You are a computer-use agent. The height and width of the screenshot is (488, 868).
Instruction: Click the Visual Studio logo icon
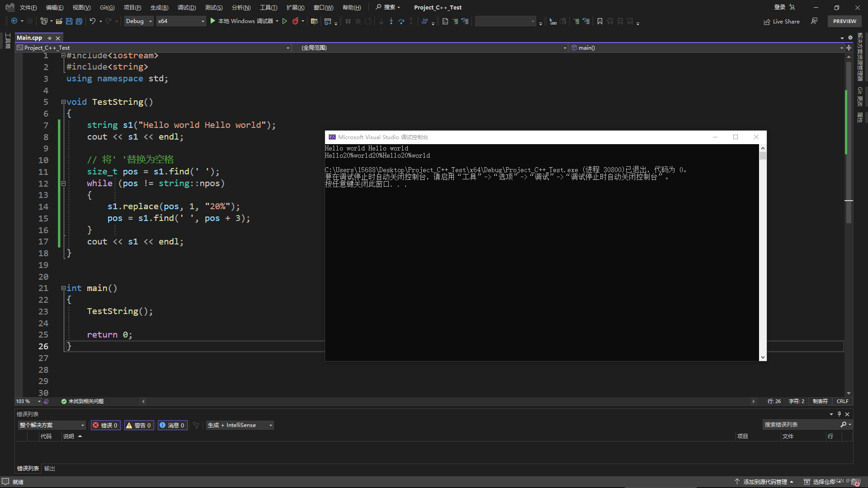(9, 7)
